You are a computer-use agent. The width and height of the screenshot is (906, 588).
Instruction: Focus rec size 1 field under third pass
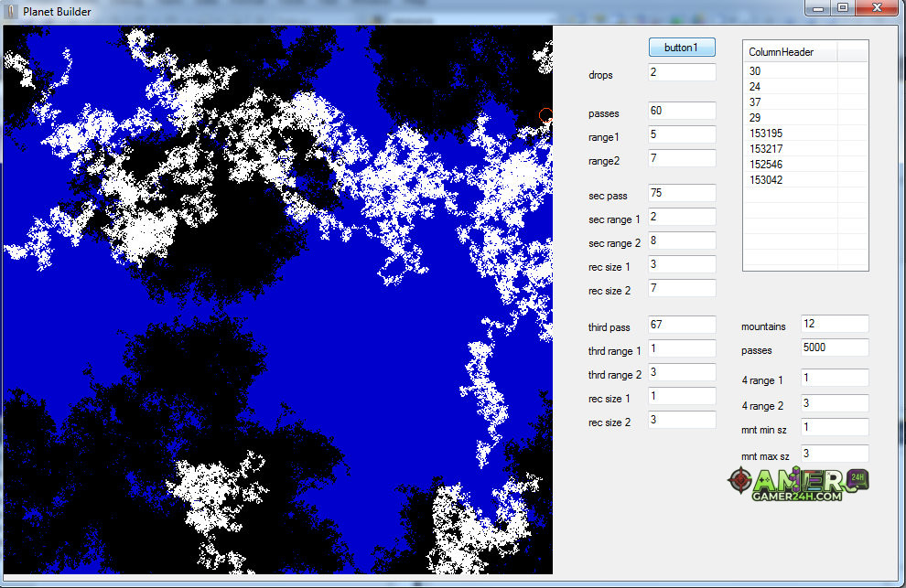click(682, 396)
